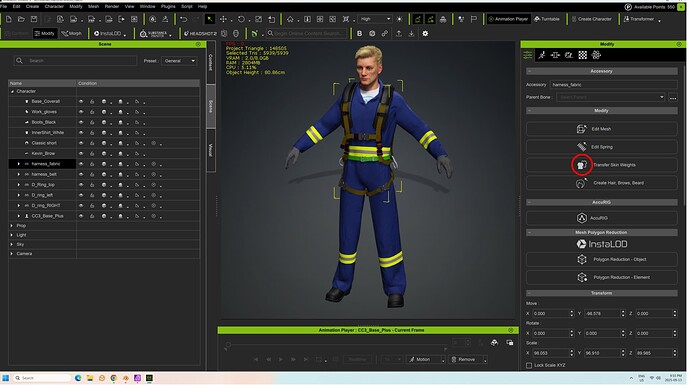The width and height of the screenshot is (690, 388).
Task: Open the Character menu
Action: pyautogui.click(x=54, y=7)
